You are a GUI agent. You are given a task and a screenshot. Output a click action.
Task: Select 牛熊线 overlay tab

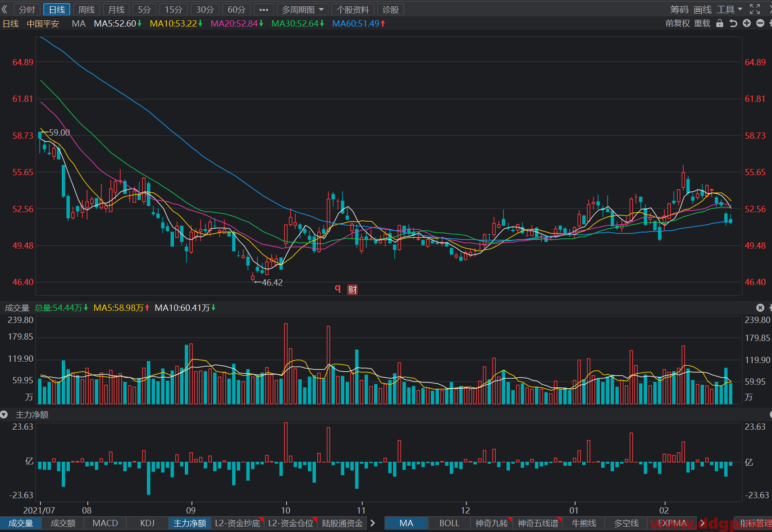pos(584,523)
